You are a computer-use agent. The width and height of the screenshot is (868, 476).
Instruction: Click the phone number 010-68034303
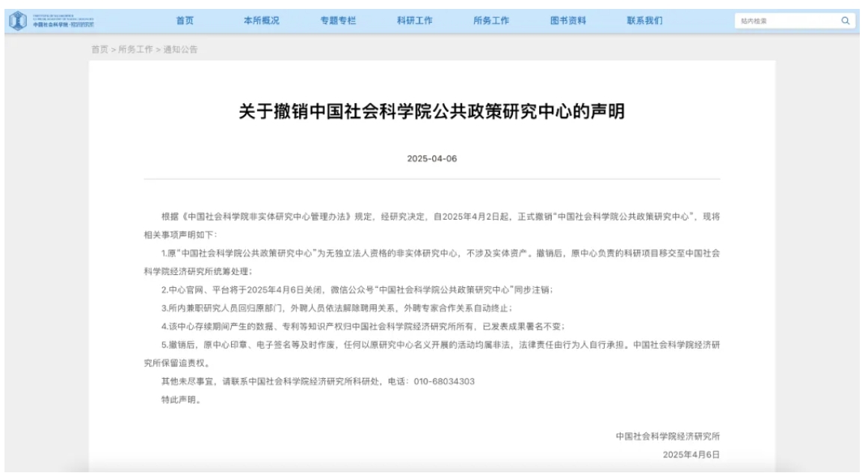tap(444, 381)
